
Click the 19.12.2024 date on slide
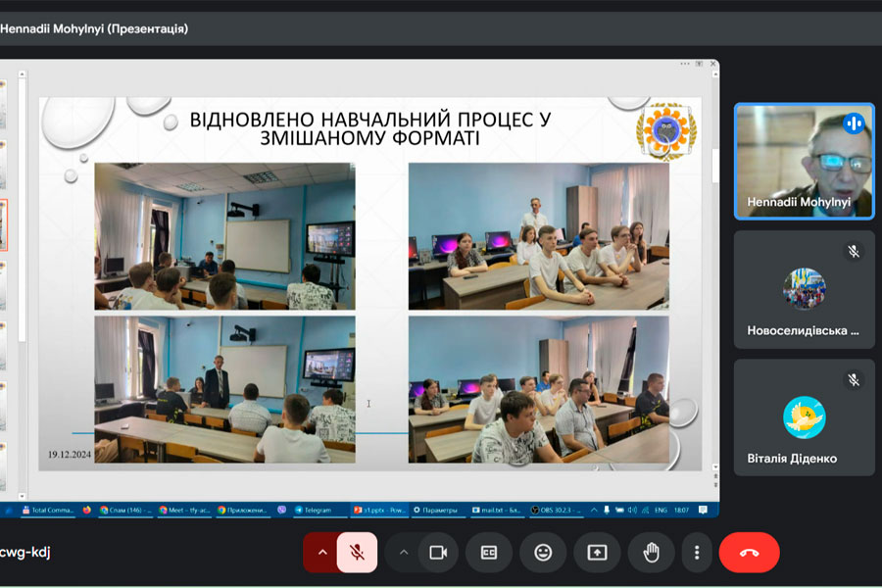click(70, 454)
